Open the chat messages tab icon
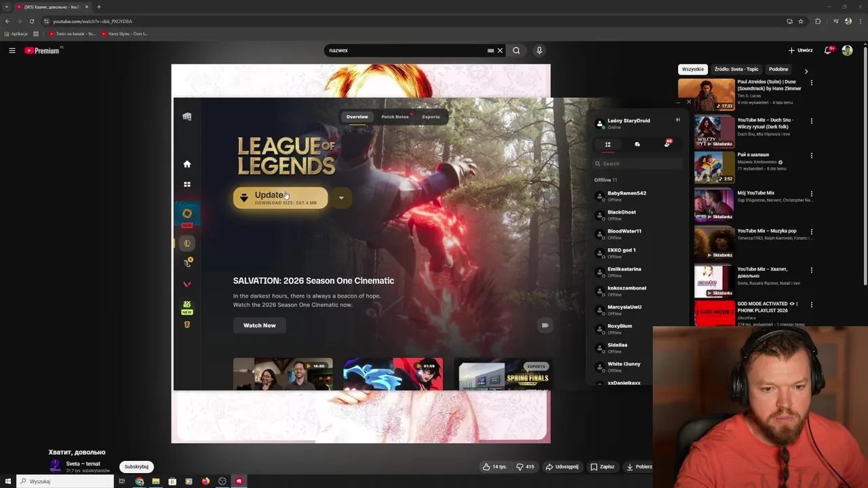 637,144
